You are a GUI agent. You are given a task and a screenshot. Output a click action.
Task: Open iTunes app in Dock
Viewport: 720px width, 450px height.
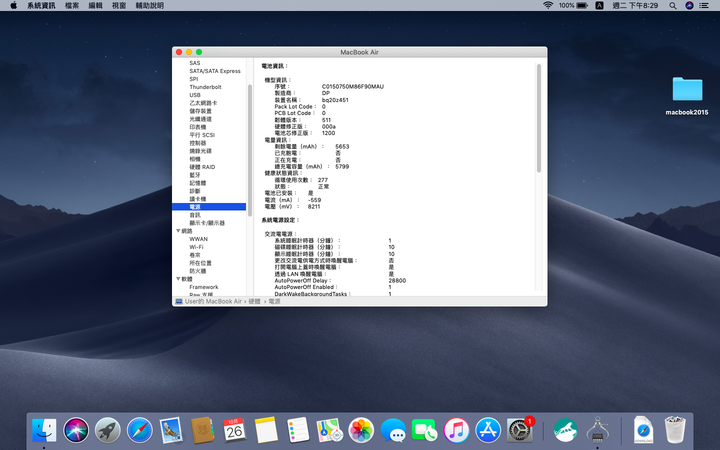coord(456,431)
